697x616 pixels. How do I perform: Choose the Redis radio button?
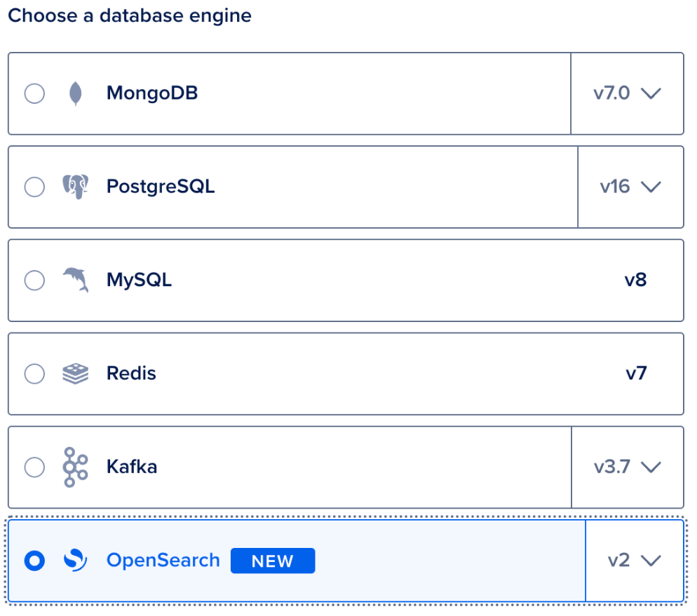34,374
